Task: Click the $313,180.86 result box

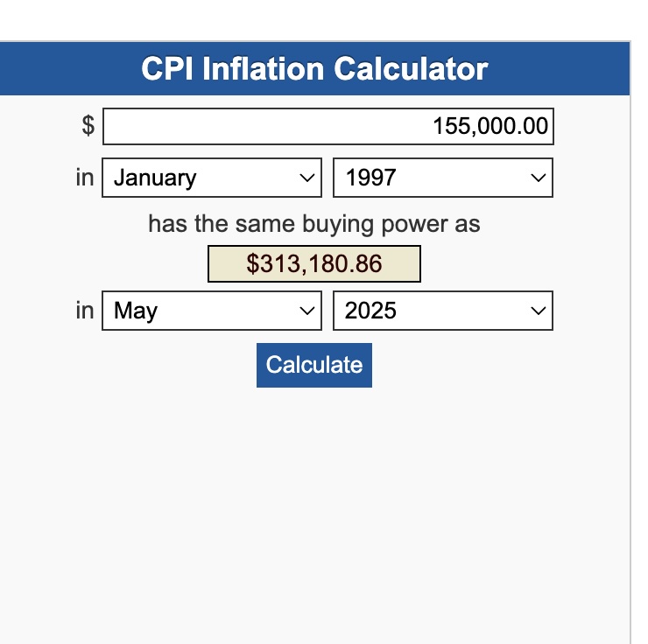Action: pos(313,264)
